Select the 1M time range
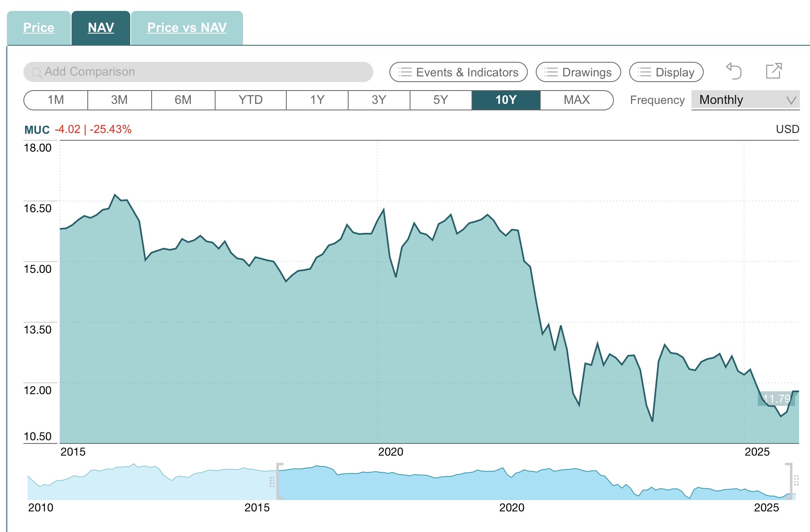Screen dimensions: 810x532 click(56, 100)
